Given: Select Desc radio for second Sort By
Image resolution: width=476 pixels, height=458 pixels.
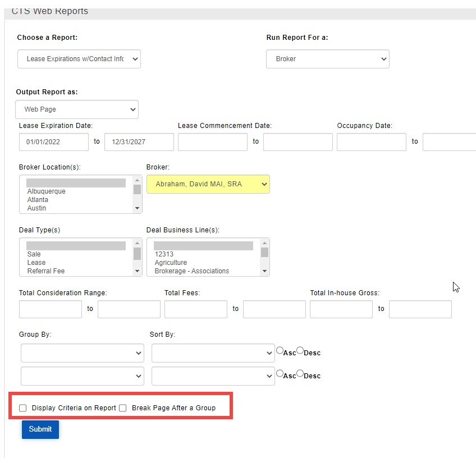Looking at the screenshot, I should tap(300, 373).
